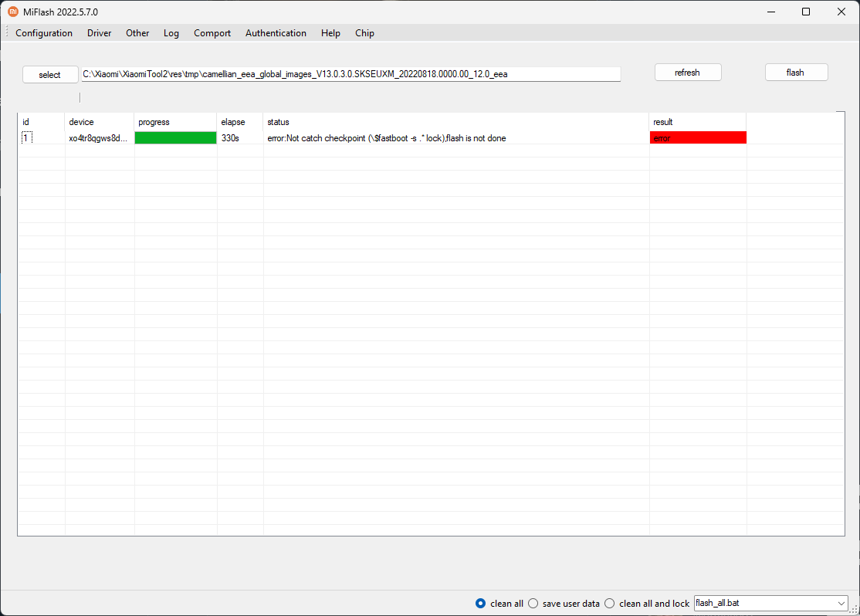This screenshot has width=860, height=616.
Task: Open the Configuration menu
Action: [x=44, y=33]
